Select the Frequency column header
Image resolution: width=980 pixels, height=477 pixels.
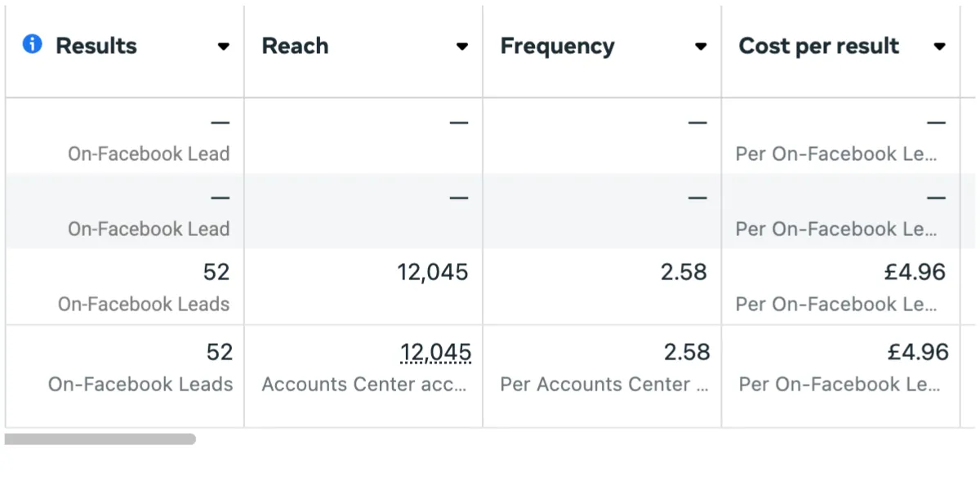click(557, 47)
